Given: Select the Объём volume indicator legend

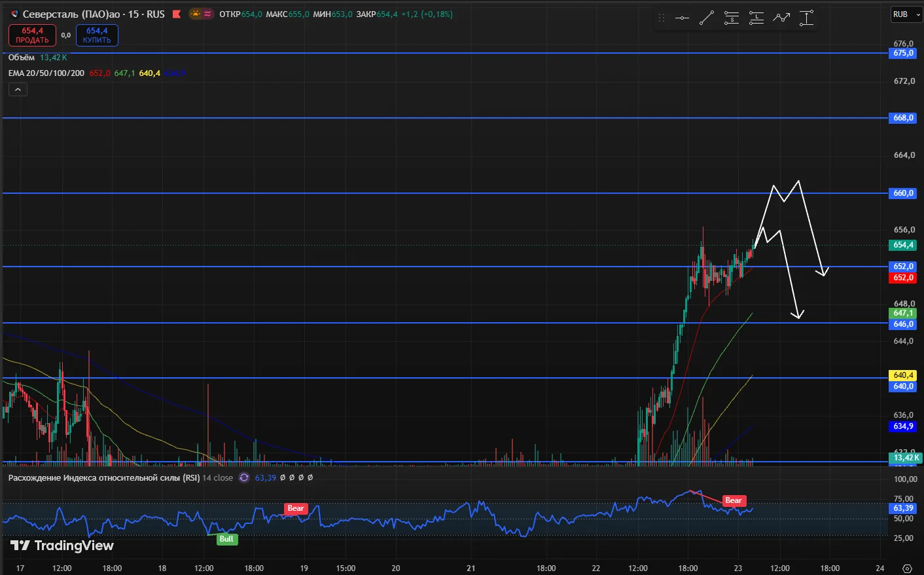Looking at the screenshot, I should tap(22, 58).
